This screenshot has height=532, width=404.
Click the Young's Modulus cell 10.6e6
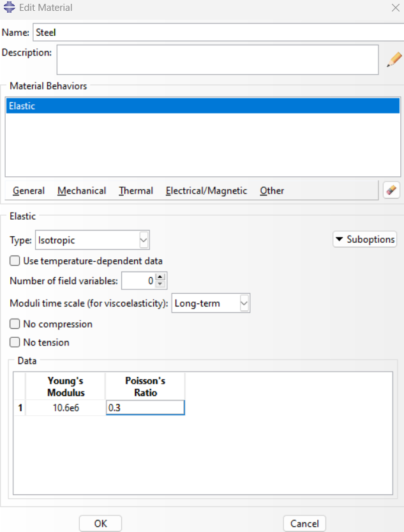pyautogui.click(x=65, y=407)
